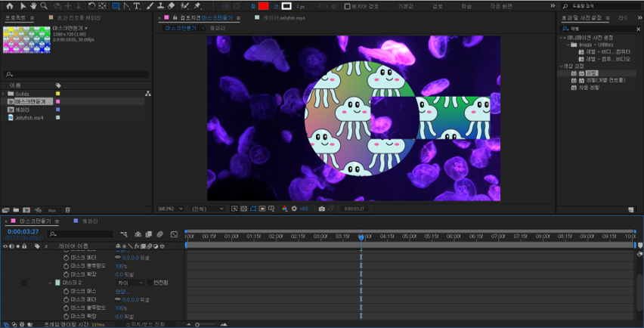Select 해파리 item in Project panel
The height and width of the screenshot is (328, 644).
click(23, 110)
